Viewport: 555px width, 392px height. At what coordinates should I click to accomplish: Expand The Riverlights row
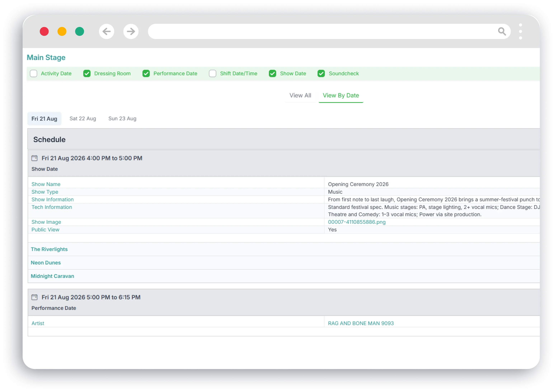[x=49, y=249]
